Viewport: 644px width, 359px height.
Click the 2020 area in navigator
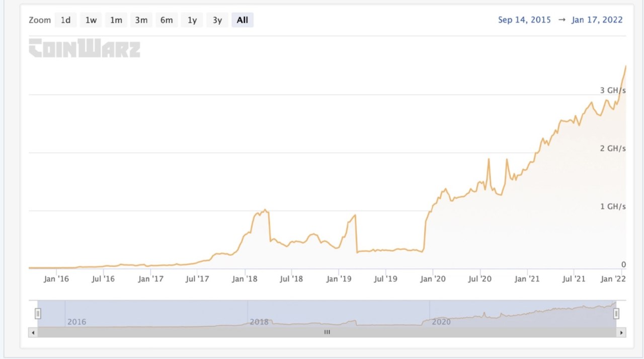(x=441, y=322)
